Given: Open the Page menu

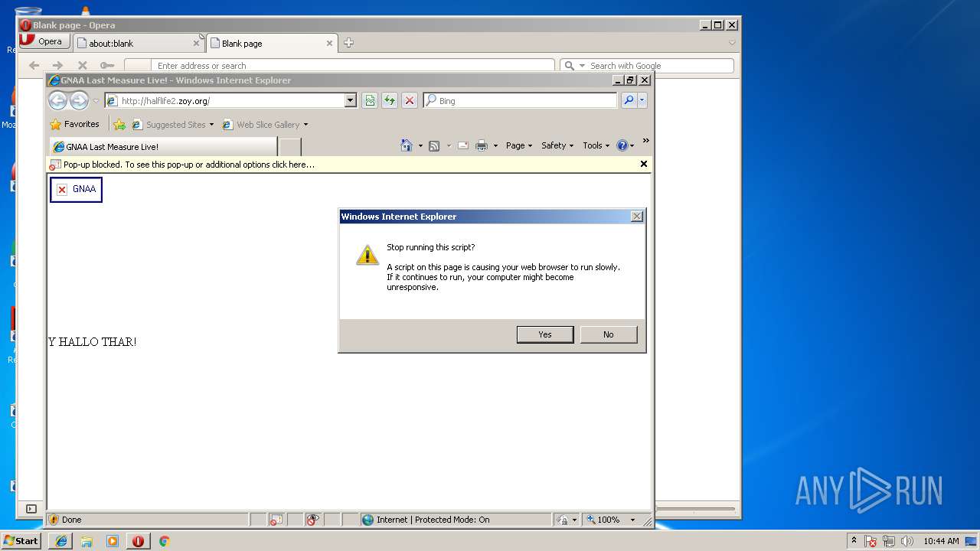Looking at the screenshot, I should (x=519, y=145).
